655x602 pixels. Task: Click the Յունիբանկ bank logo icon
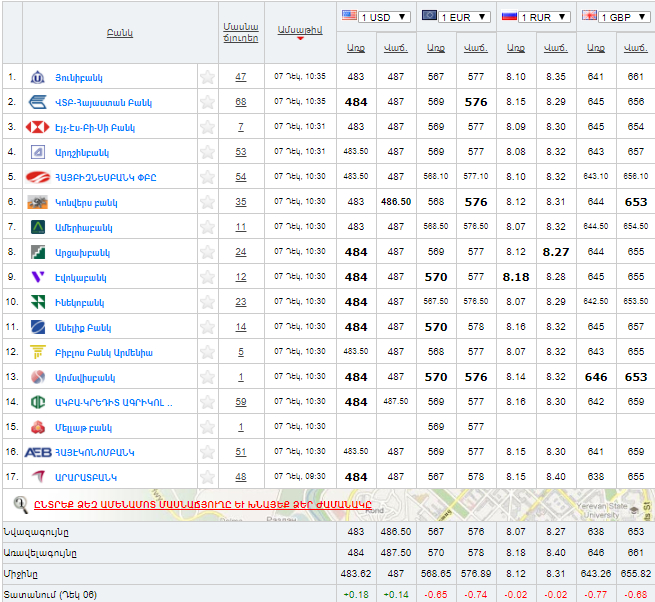(x=38, y=77)
